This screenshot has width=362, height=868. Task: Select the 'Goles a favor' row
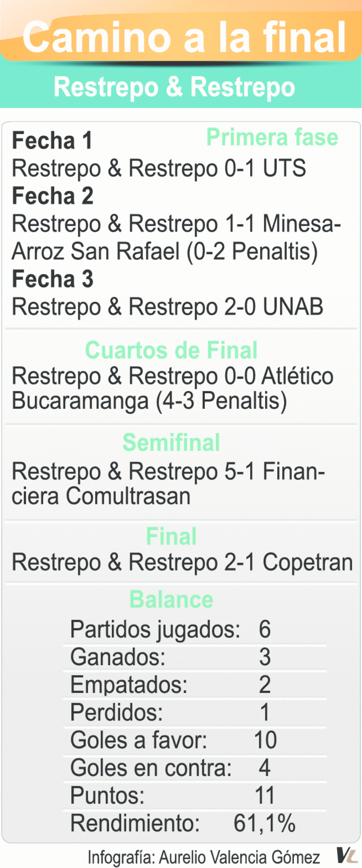[173, 740]
